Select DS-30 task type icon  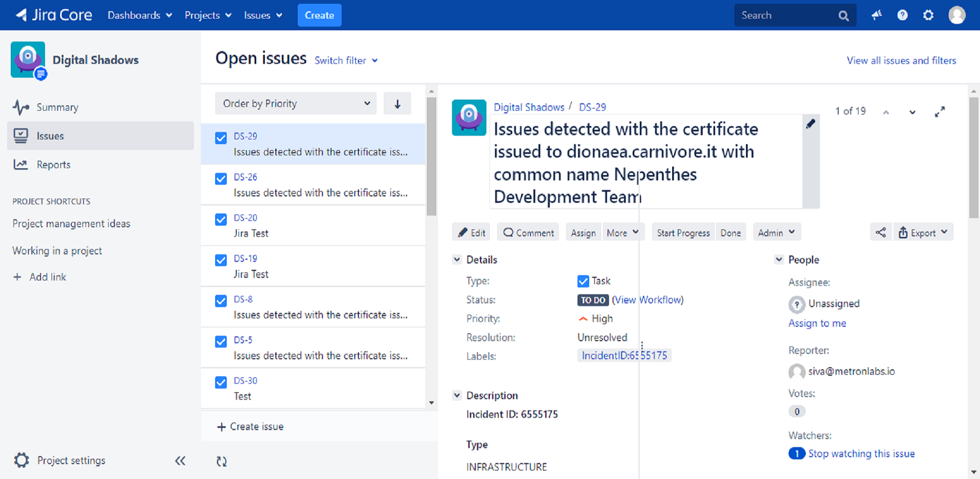(x=221, y=382)
